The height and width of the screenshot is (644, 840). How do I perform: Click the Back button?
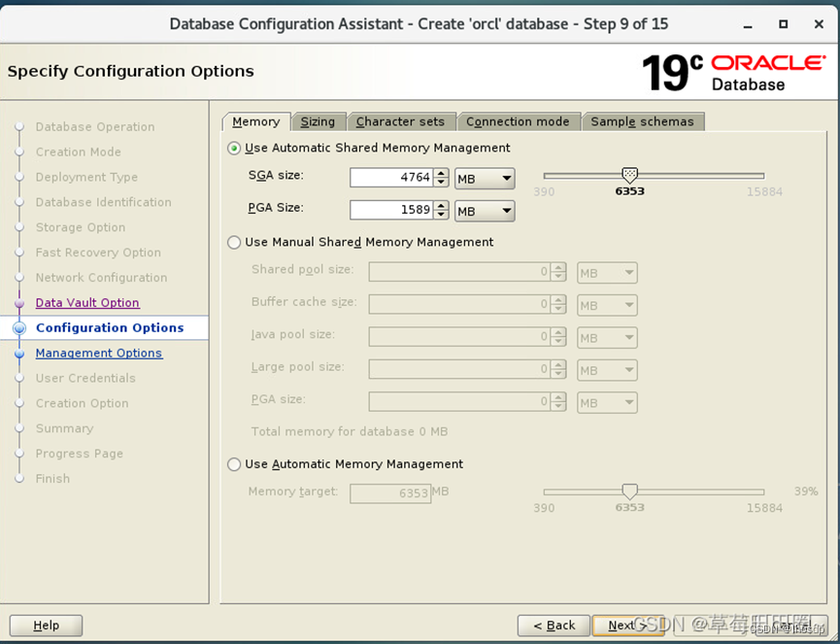tap(554, 626)
